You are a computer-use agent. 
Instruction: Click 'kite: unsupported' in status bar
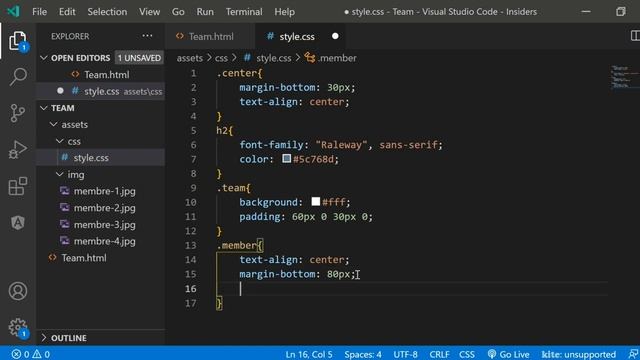(578, 354)
